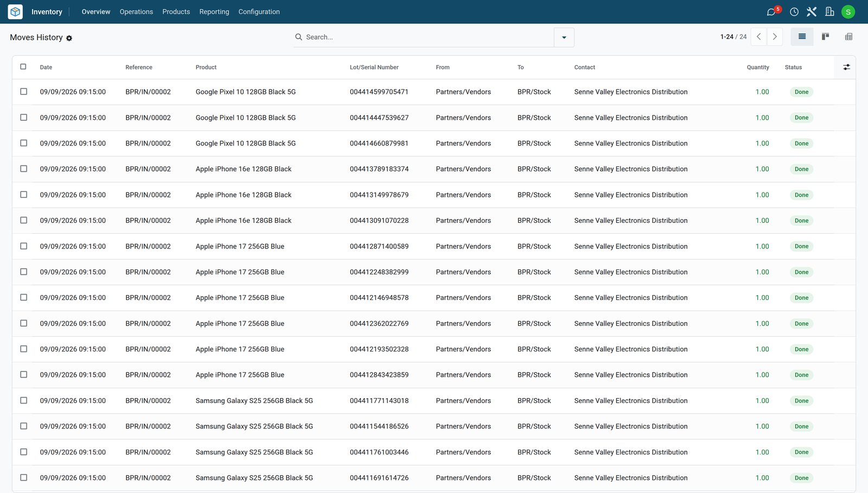Switch to pivot view

coord(848,37)
